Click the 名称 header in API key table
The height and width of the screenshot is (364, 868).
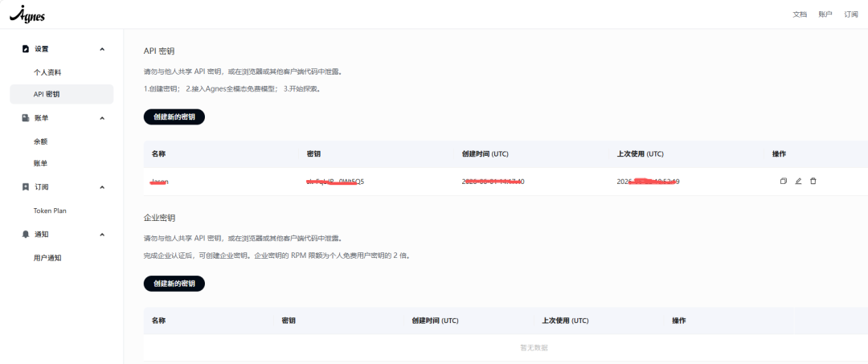158,153
